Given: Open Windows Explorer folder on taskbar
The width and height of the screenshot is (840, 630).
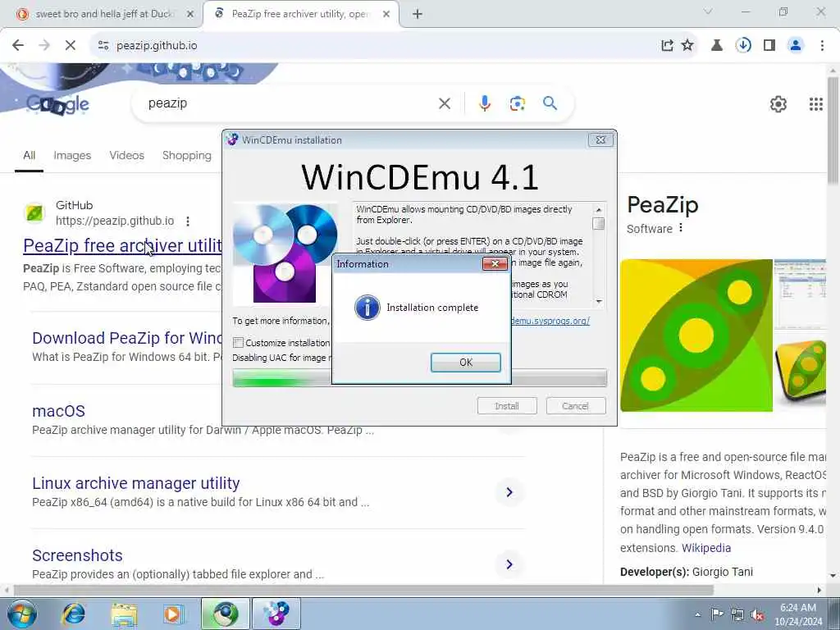Looking at the screenshot, I should pyautogui.click(x=124, y=614).
